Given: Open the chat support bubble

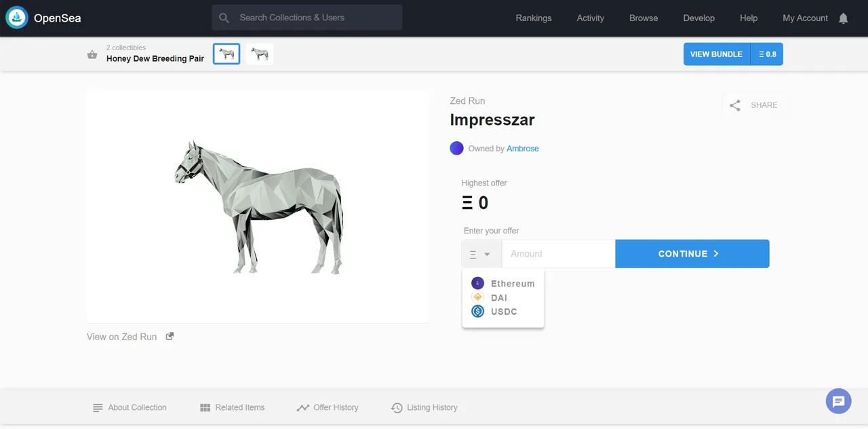Looking at the screenshot, I should [838, 400].
